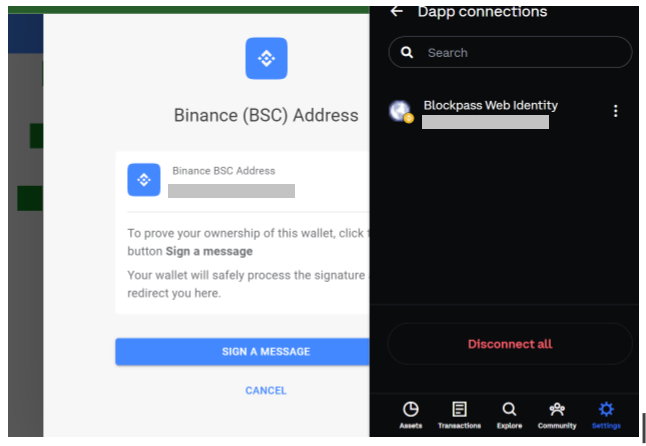Viewport: 646px width, 446px height.
Task: Click the CANCEL link
Action: (x=266, y=390)
